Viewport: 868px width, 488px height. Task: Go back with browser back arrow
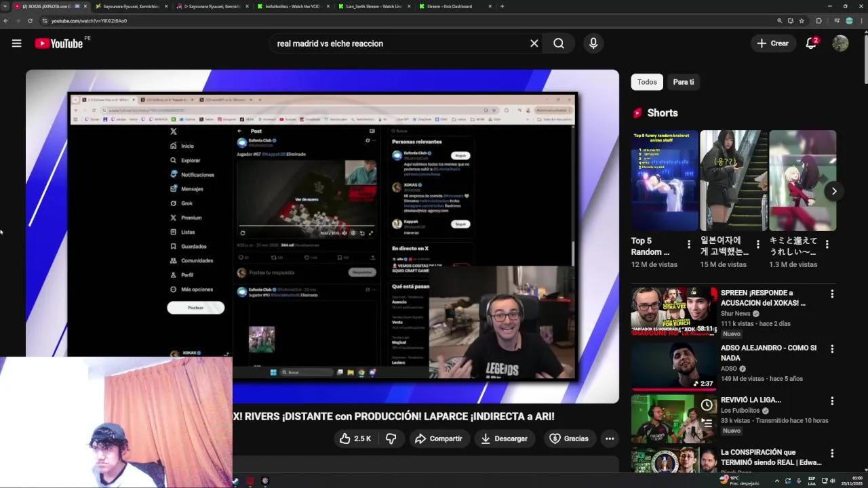[x=5, y=21]
